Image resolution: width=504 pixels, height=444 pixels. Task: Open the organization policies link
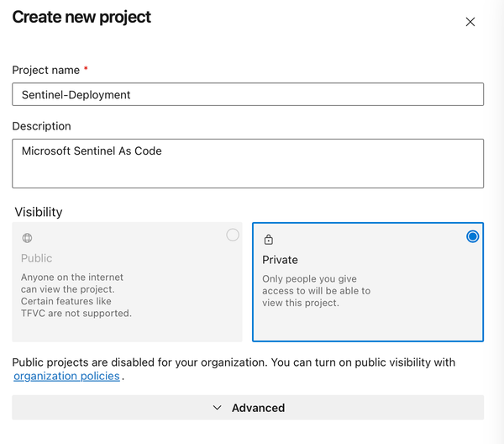coord(67,377)
